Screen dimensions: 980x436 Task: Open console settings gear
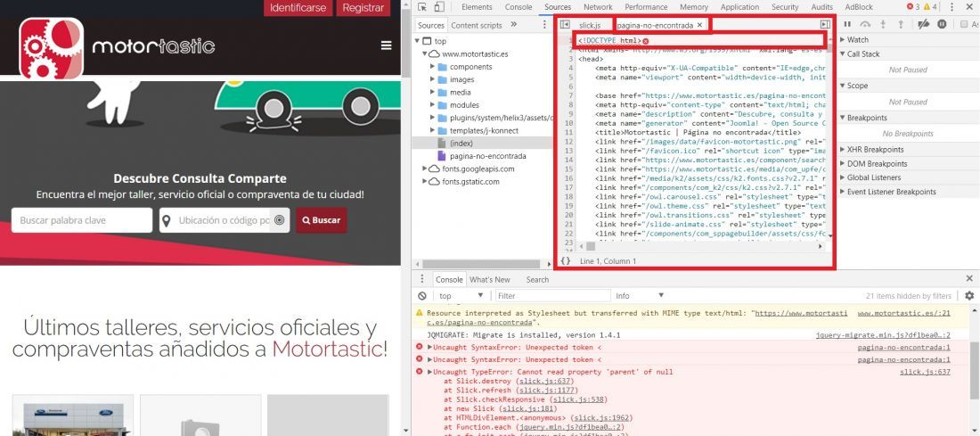coord(969,295)
